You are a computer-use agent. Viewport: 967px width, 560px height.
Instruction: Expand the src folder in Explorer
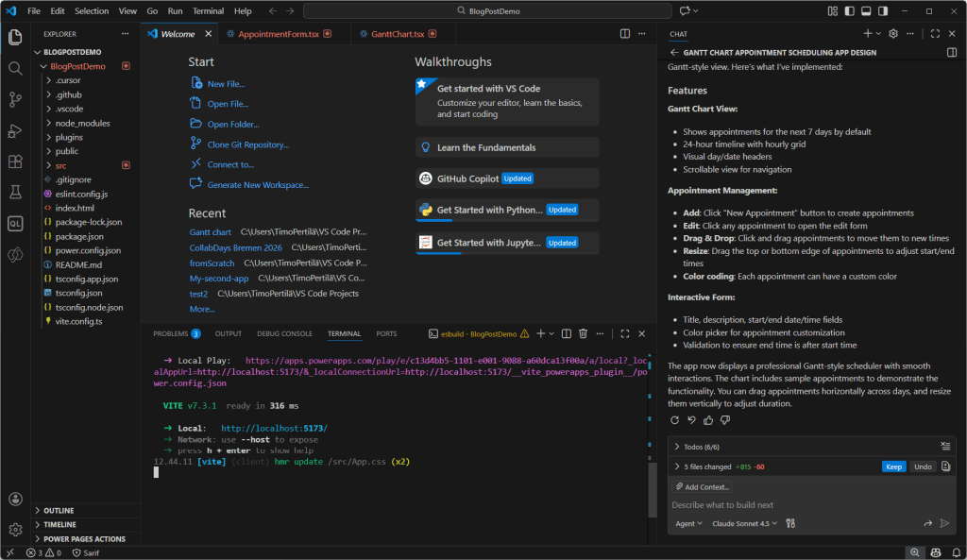click(61, 165)
